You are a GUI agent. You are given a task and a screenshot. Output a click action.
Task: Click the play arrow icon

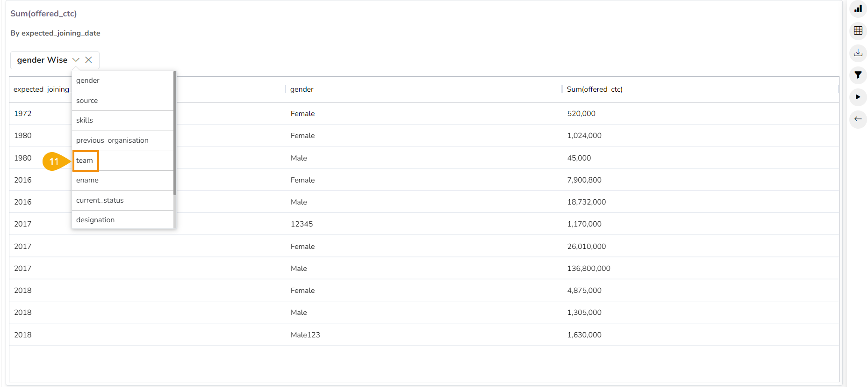click(x=858, y=97)
